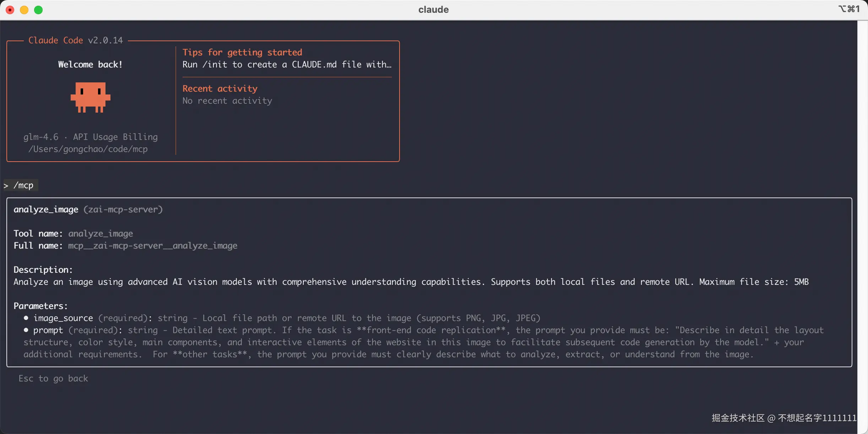
Task: Click the glm-4.6 API Usage Billing label
Action: tap(91, 137)
